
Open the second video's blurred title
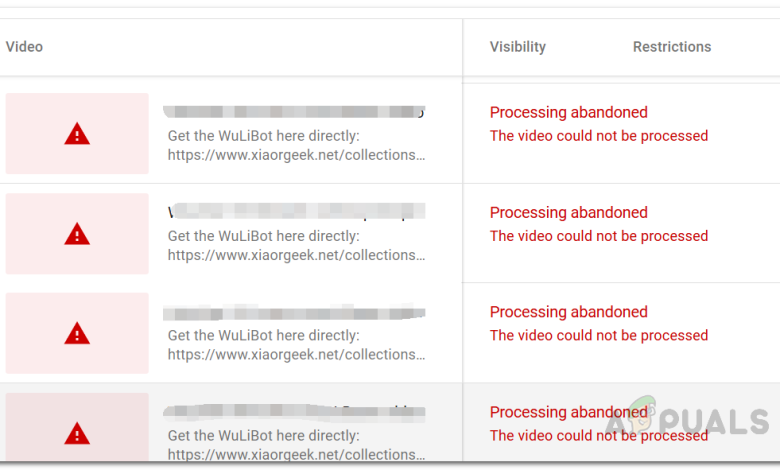[295, 212]
